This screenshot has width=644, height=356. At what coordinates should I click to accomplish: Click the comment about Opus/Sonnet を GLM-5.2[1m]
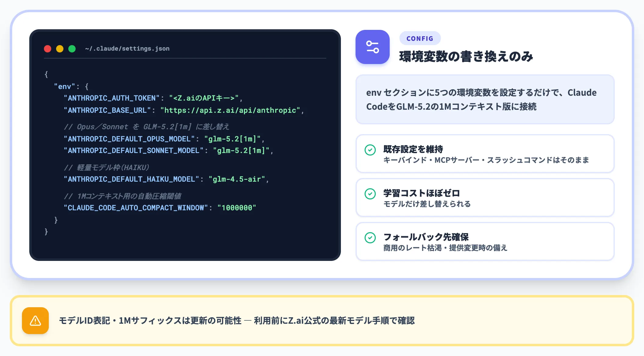[x=147, y=127]
